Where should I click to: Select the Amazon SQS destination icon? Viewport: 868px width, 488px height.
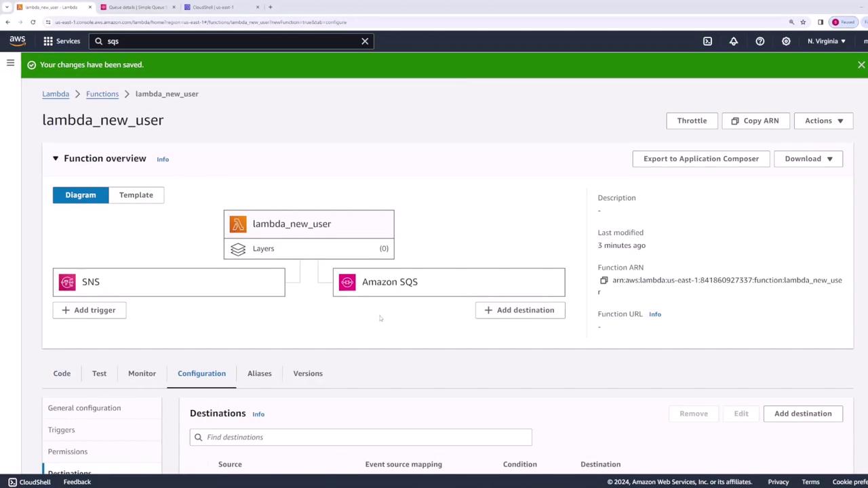coord(347,282)
